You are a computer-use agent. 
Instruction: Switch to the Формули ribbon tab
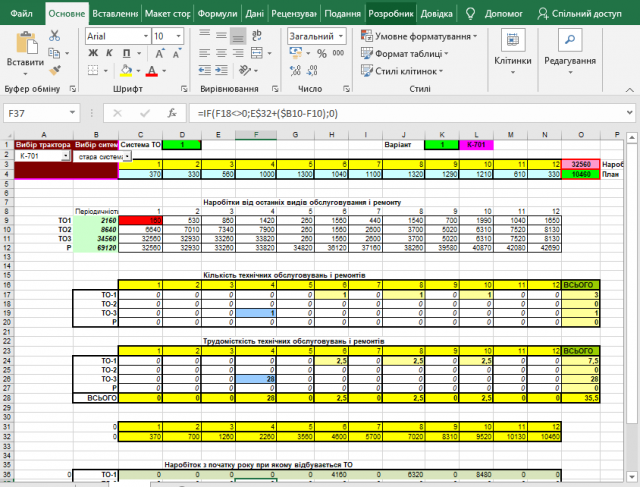point(217,14)
